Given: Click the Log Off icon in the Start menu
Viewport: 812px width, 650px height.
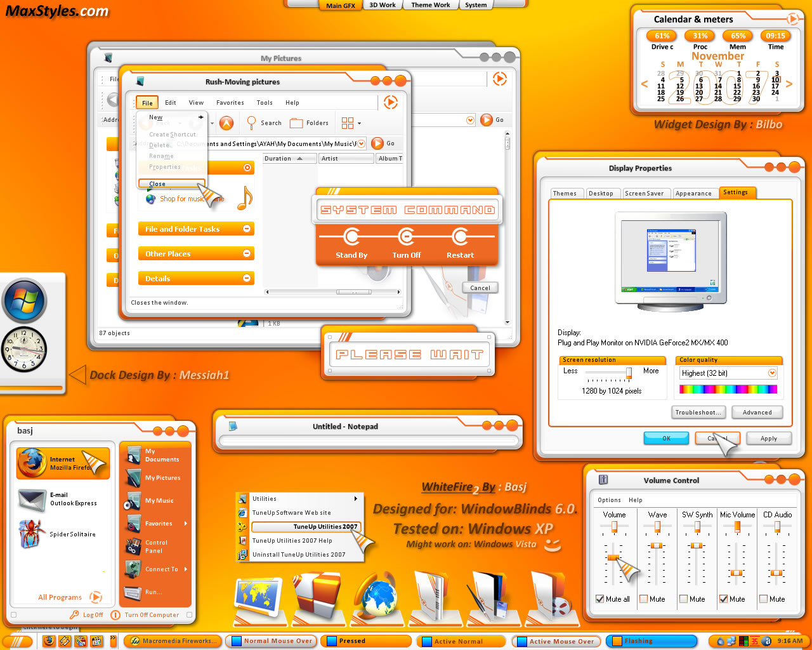Looking at the screenshot, I should coord(74,614).
